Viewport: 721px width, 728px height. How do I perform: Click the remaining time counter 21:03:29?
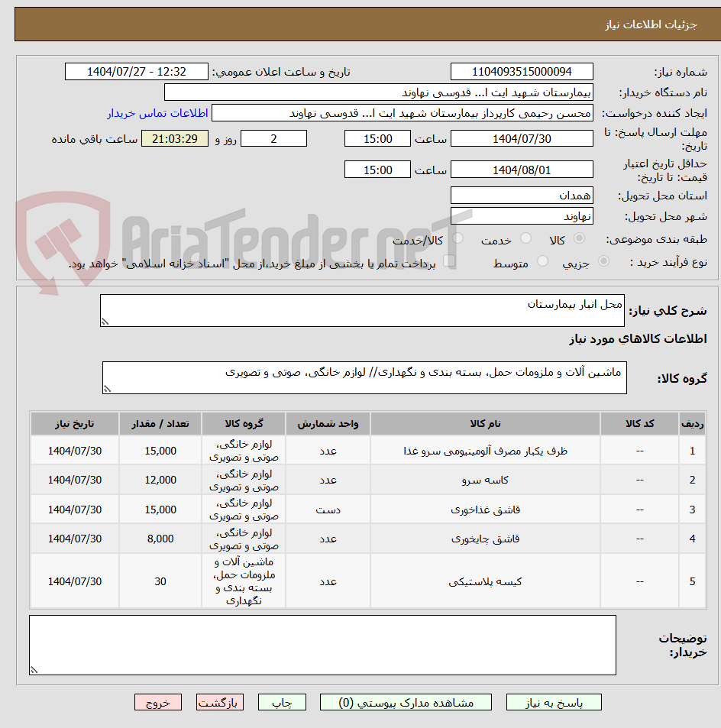(x=174, y=138)
